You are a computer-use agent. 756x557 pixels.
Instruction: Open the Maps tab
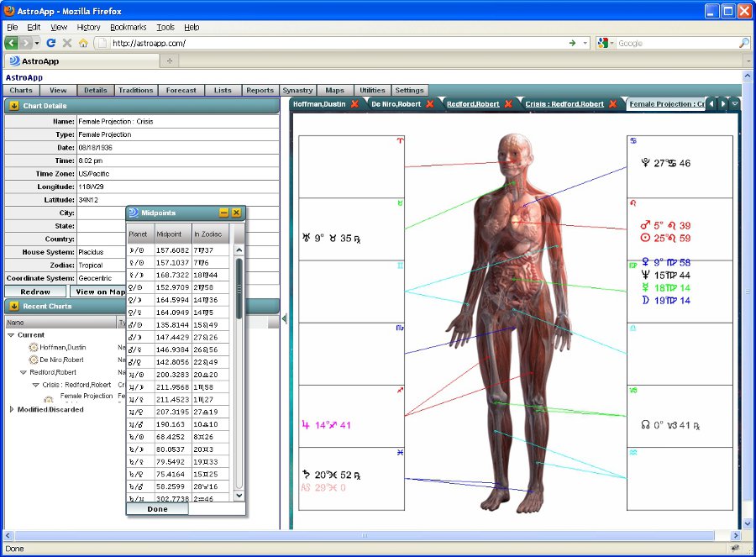pos(334,90)
